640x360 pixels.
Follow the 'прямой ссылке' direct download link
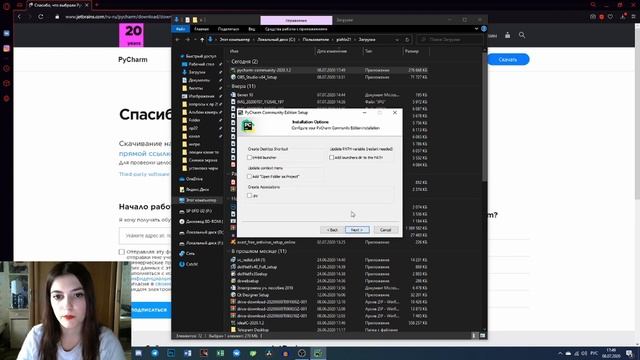click(144, 154)
